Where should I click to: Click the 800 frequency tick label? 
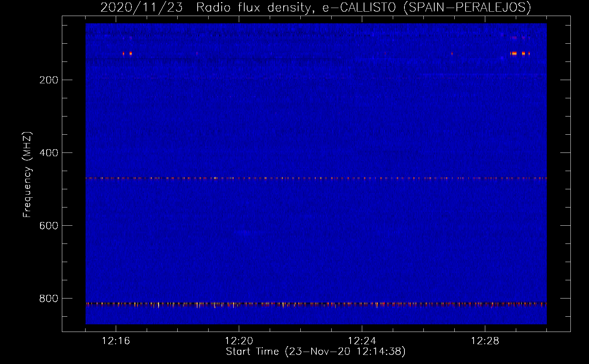[x=49, y=298]
